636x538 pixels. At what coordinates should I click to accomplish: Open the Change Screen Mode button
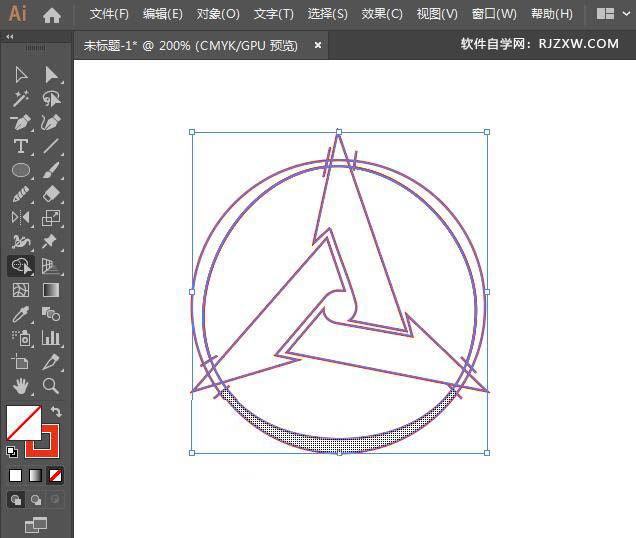36,525
